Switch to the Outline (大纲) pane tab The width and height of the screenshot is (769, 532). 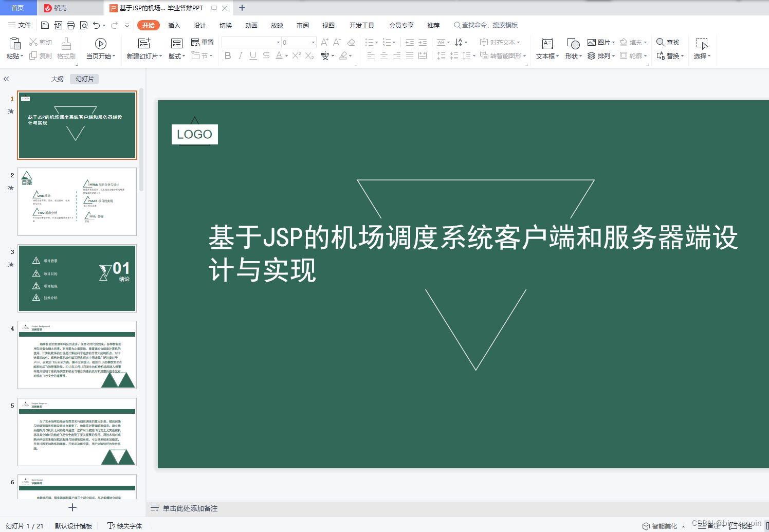[58, 79]
